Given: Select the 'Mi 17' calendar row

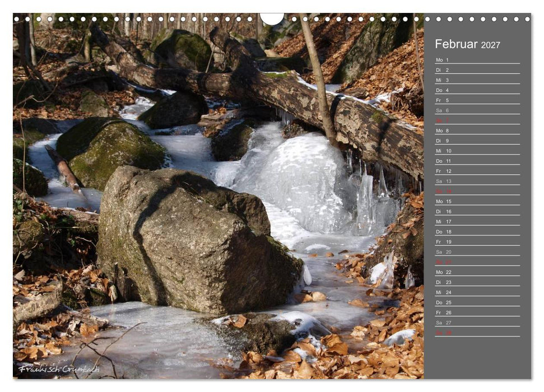Looking at the screenshot, I should coord(477,221).
